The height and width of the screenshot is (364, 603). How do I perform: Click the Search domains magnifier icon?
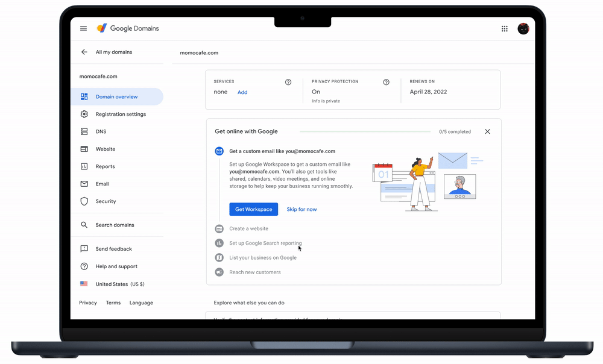84,225
